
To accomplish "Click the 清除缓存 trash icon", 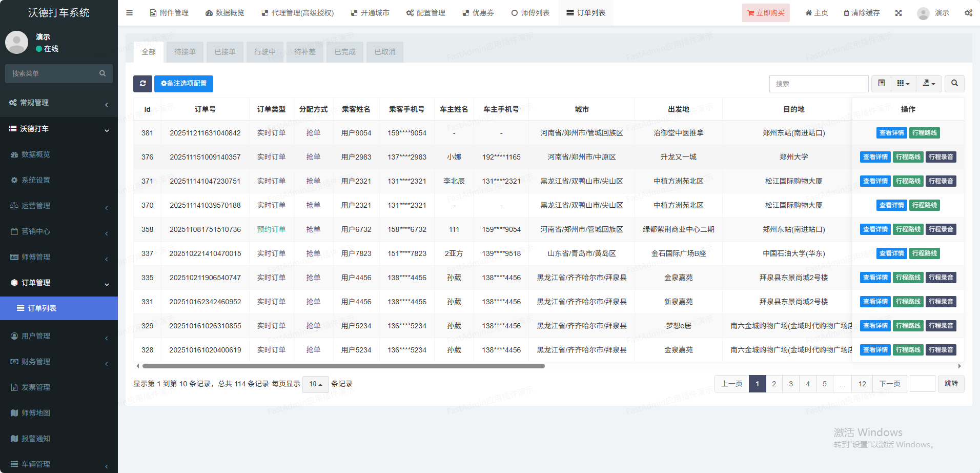I will click(x=846, y=13).
